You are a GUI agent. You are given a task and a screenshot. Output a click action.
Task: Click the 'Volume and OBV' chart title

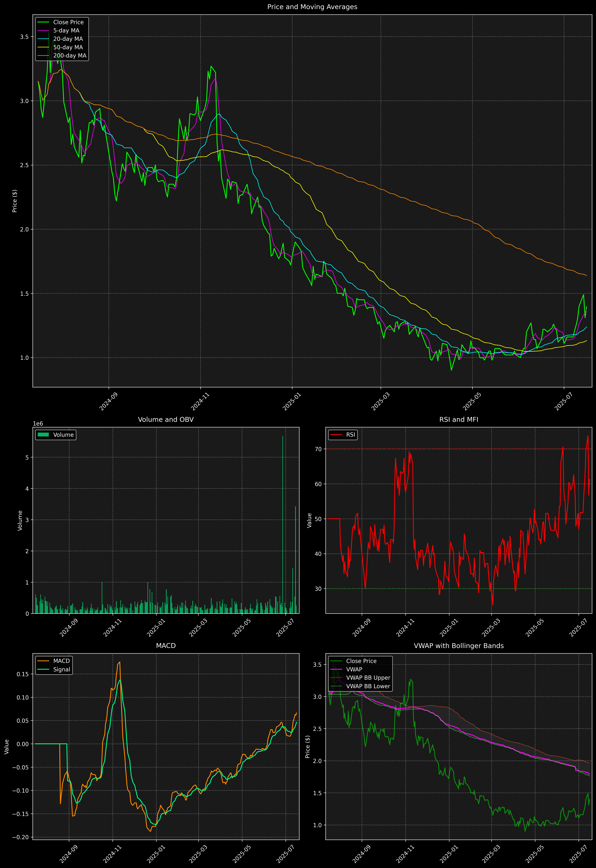[166, 419]
